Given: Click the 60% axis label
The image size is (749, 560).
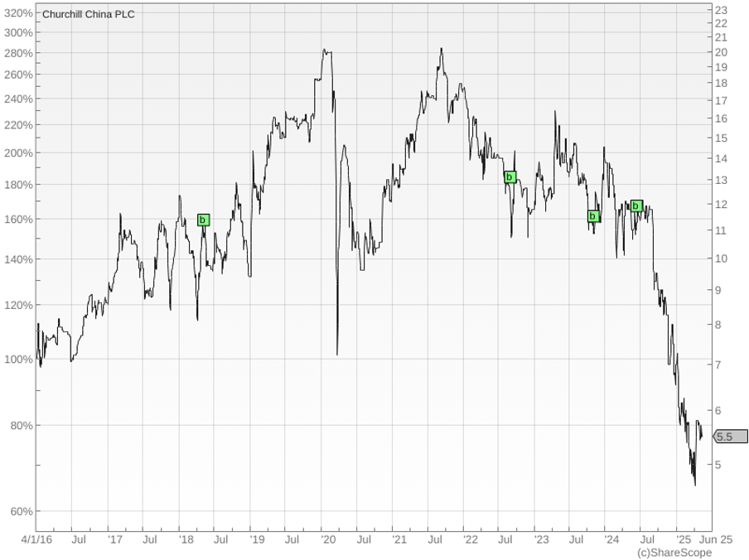Looking at the screenshot, I should click(22, 512).
